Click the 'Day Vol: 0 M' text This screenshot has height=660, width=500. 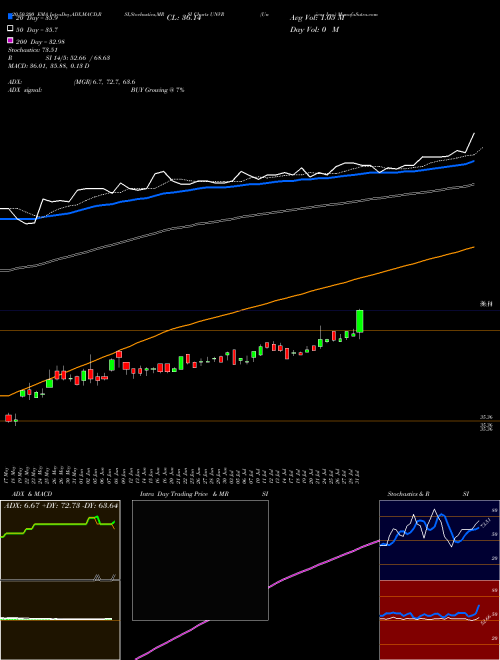coord(314,29)
